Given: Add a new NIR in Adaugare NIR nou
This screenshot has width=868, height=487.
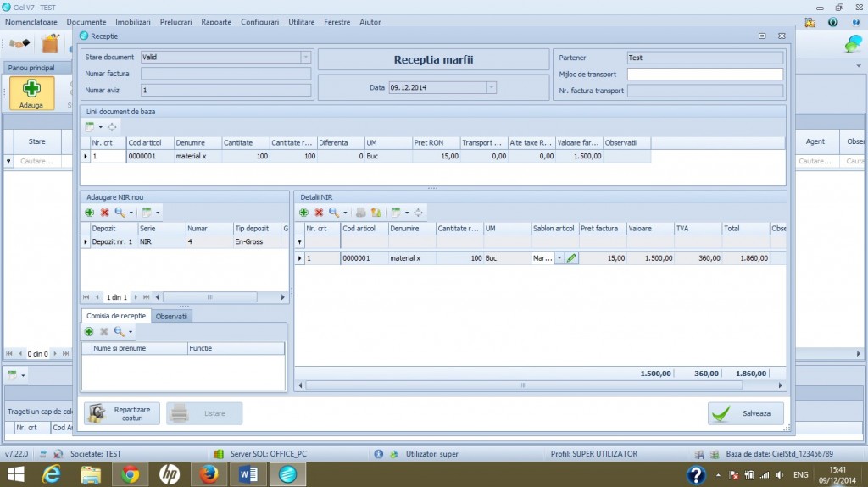Looking at the screenshot, I should [x=89, y=213].
